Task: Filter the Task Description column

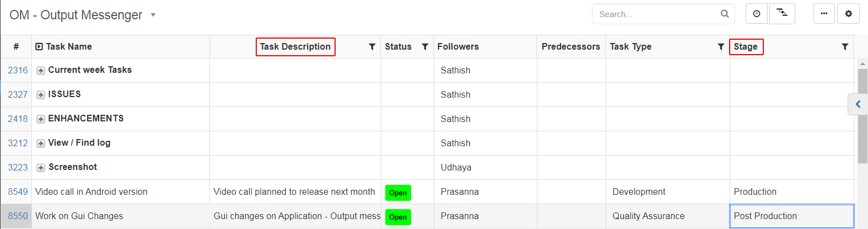Action: [372, 47]
